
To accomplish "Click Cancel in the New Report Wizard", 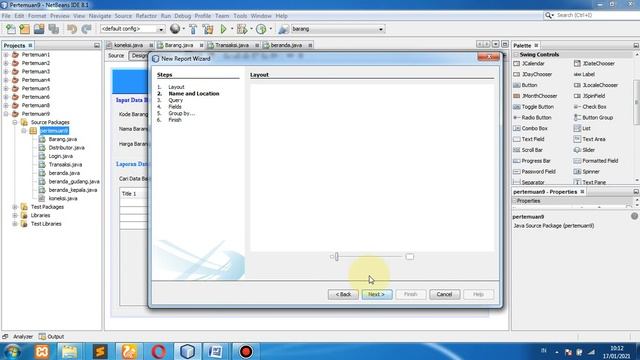I will [x=444, y=294].
